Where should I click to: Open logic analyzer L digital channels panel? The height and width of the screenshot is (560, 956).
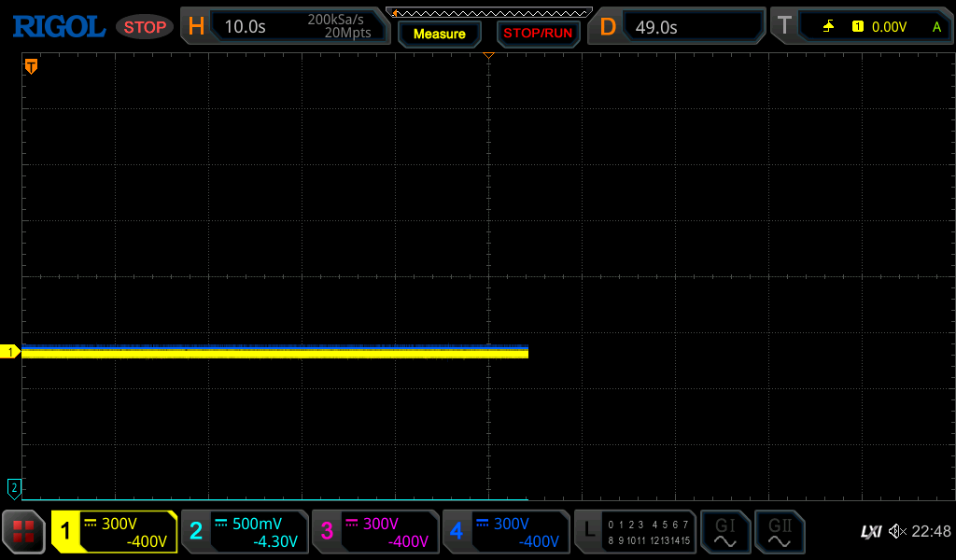pos(635,532)
